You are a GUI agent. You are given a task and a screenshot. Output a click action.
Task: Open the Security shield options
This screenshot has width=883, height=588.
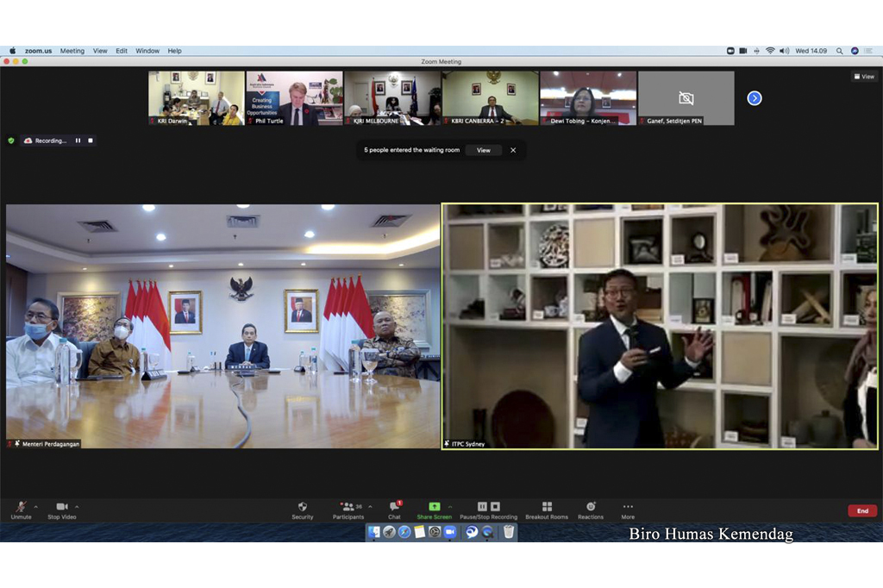(x=303, y=510)
